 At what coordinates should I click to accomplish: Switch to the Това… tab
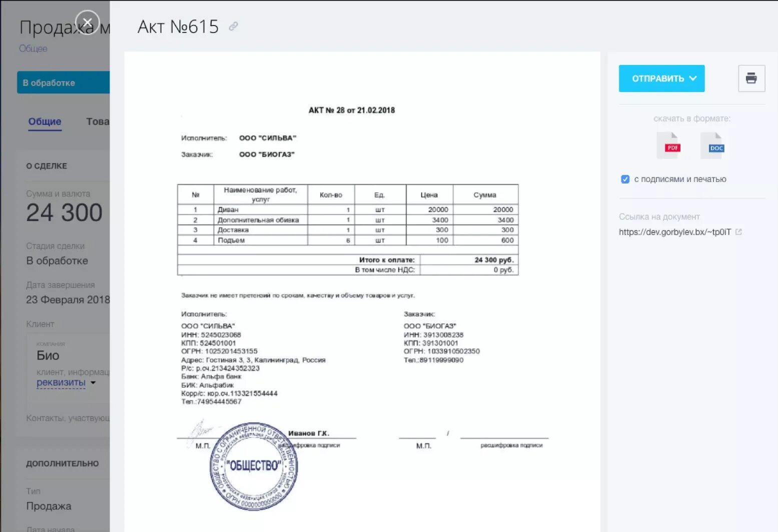click(x=98, y=121)
